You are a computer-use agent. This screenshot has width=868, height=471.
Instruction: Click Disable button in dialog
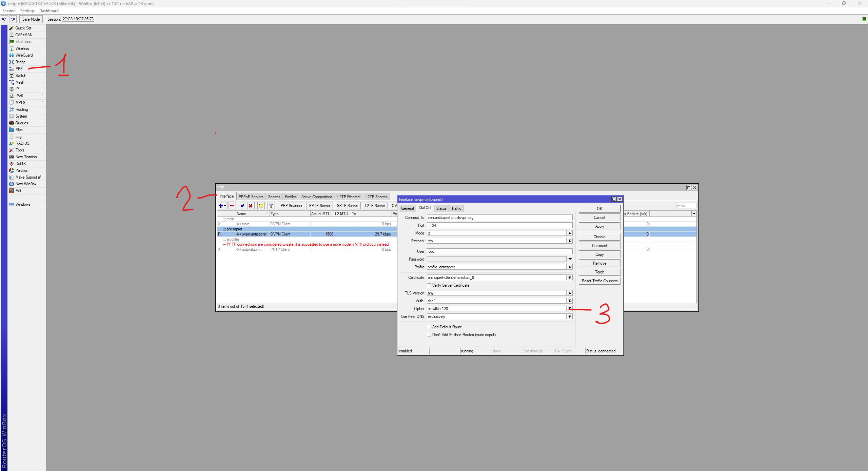pos(599,237)
